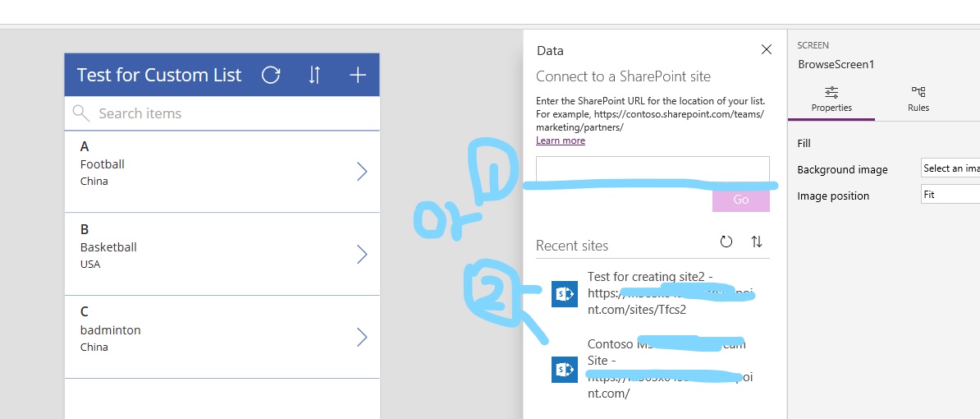Sort the Recent sites list
Image resolution: width=980 pixels, height=419 pixels.
(756, 242)
